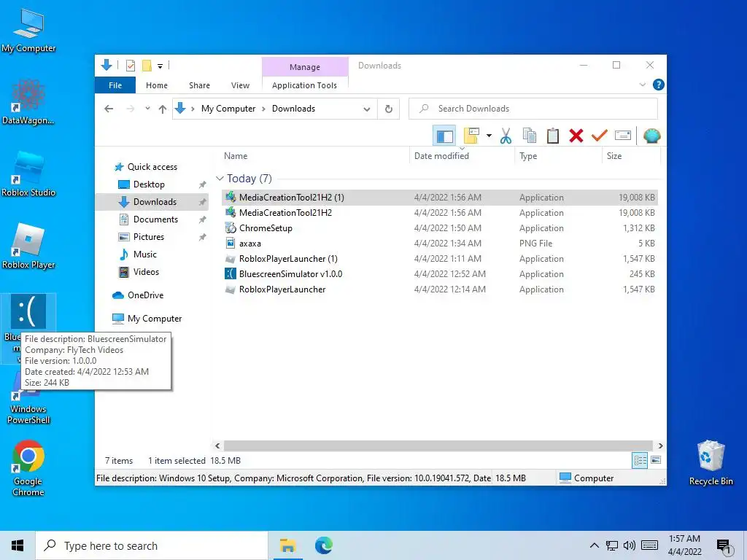Switch to Details view layout button
The height and width of the screenshot is (560, 747).
point(640,461)
